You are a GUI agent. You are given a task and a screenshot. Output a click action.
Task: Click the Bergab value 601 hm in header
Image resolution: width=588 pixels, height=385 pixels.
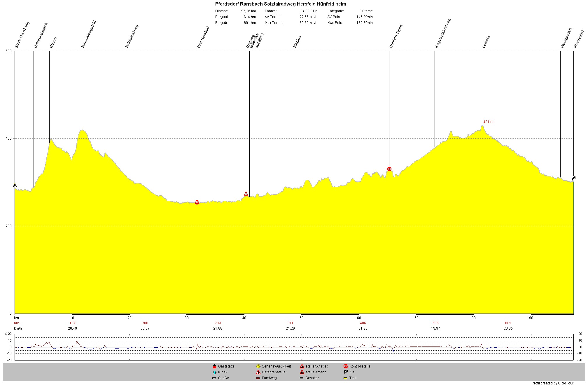[x=250, y=23]
